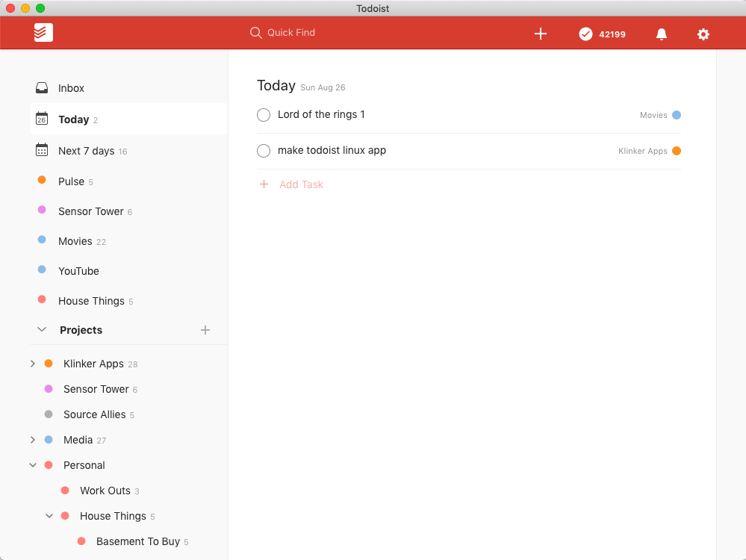Click the Todoist logo icon
The image size is (746, 560).
(x=43, y=32)
